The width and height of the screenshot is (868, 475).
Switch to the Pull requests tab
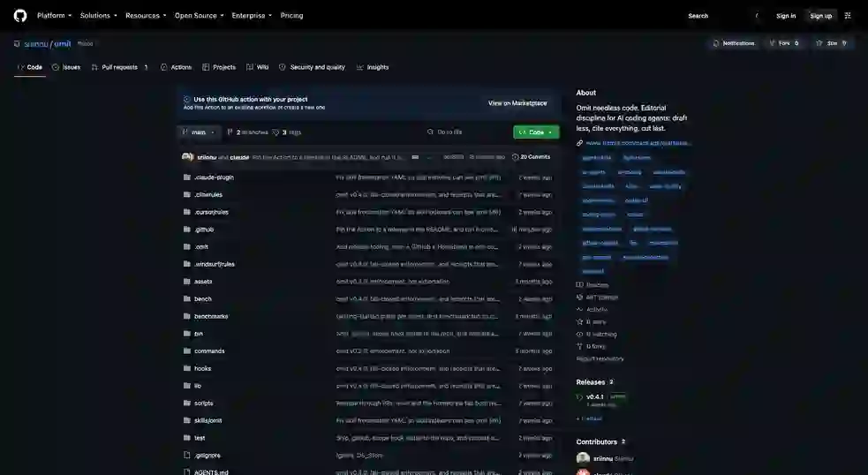point(121,67)
